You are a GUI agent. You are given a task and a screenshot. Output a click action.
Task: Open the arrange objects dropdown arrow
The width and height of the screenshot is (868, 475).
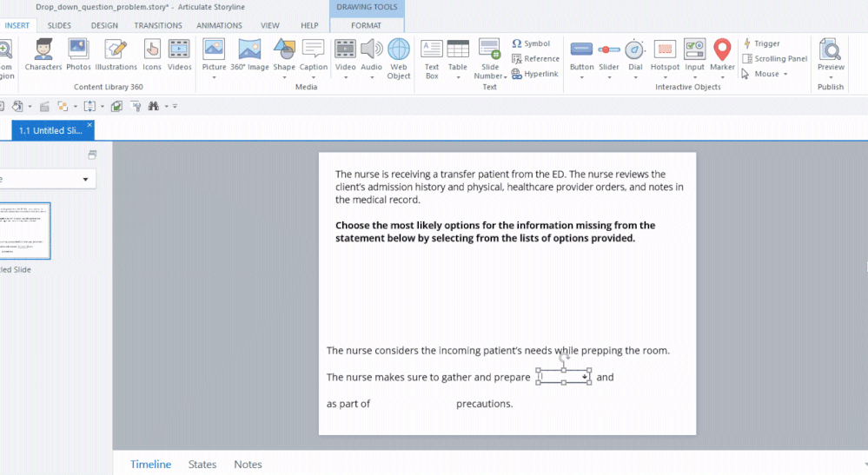click(x=76, y=106)
